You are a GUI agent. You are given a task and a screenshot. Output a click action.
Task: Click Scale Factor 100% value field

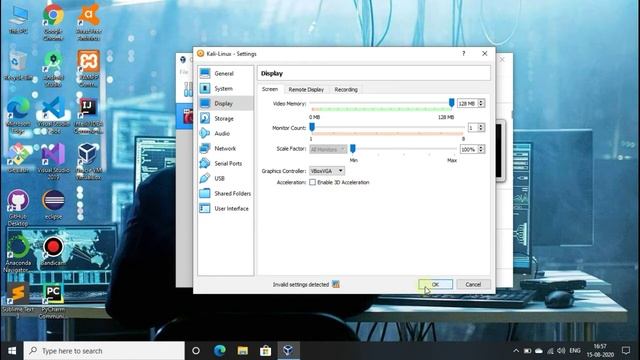(469, 149)
